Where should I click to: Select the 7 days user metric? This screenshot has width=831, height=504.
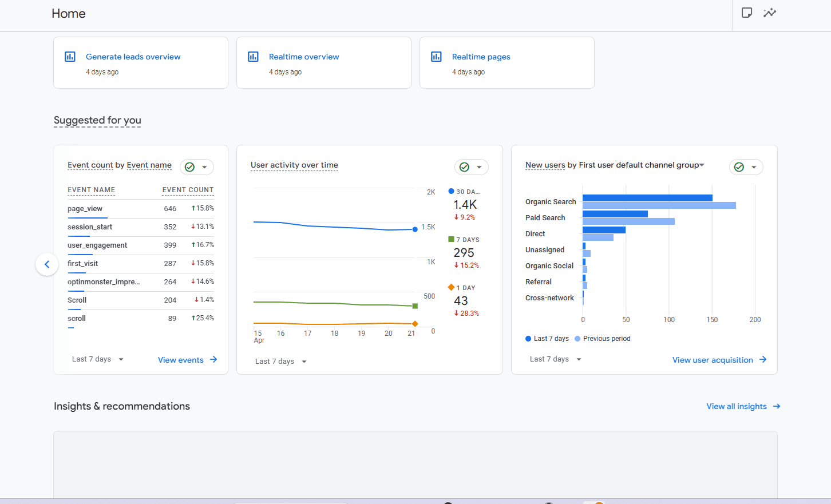pyautogui.click(x=464, y=252)
